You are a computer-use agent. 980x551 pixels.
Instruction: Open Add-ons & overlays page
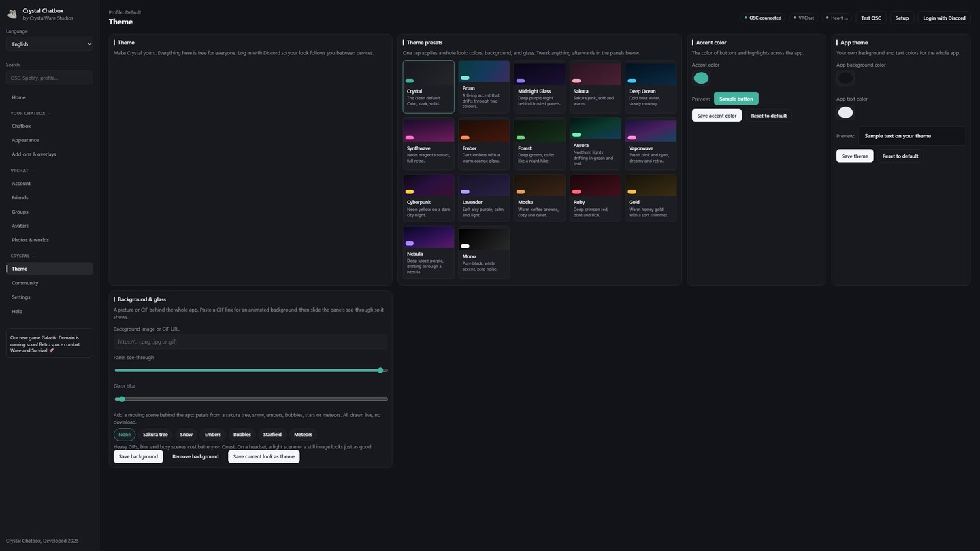(50, 154)
